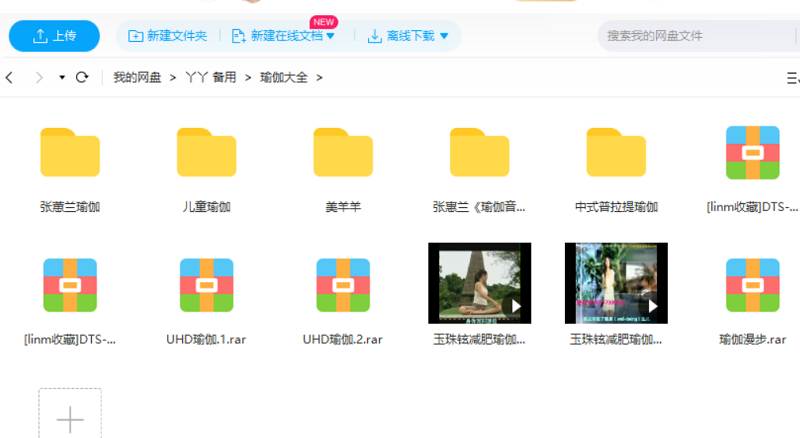
Task: Click the 上传 upload button
Action: click(x=54, y=36)
